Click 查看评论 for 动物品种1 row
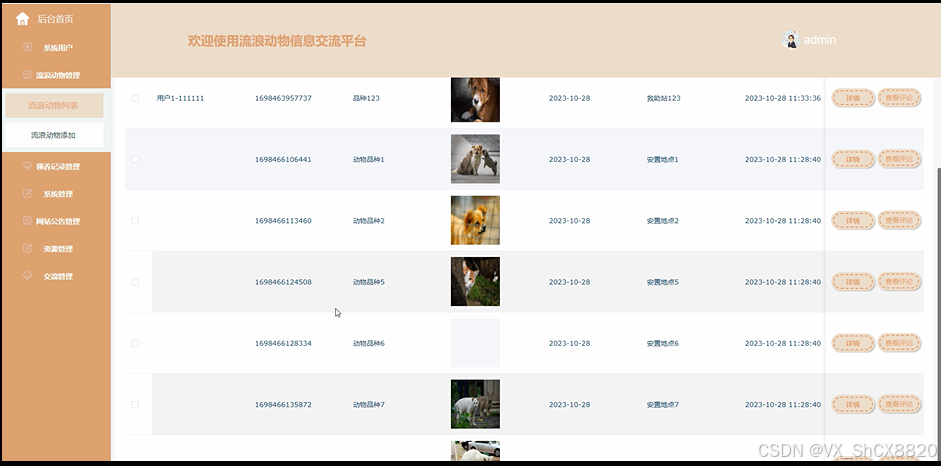This screenshot has width=941, height=466. [899, 159]
